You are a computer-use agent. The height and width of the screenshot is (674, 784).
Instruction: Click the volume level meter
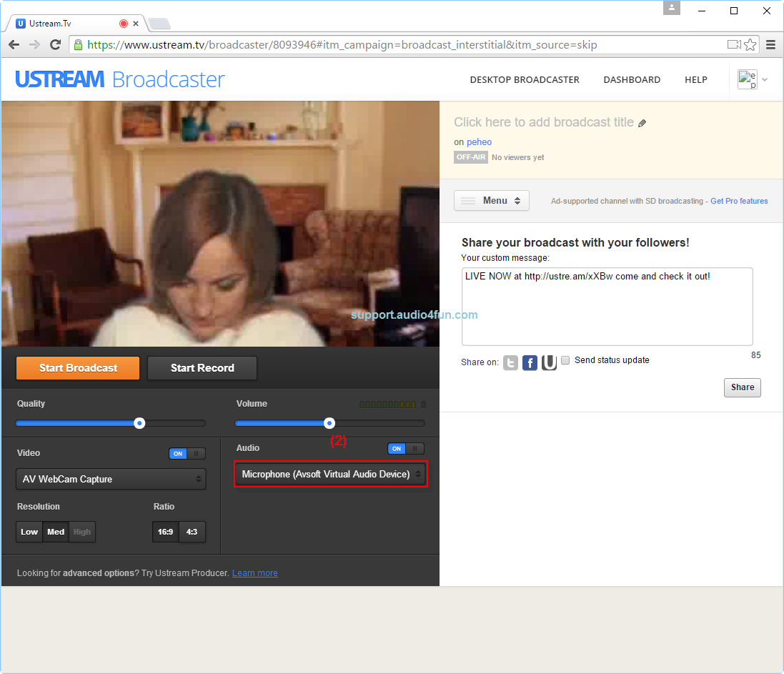click(x=392, y=405)
